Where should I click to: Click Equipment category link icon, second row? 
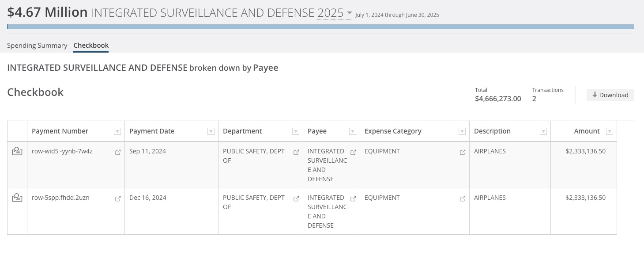[x=463, y=198]
